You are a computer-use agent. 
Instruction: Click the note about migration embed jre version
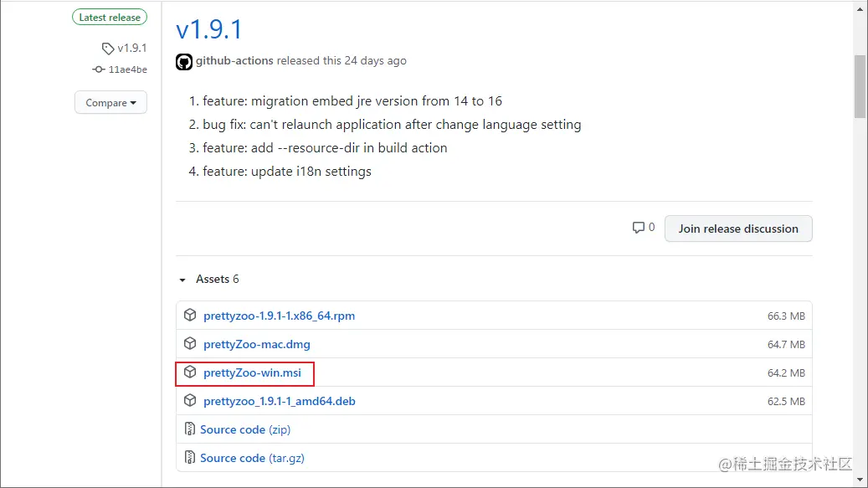tap(352, 101)
